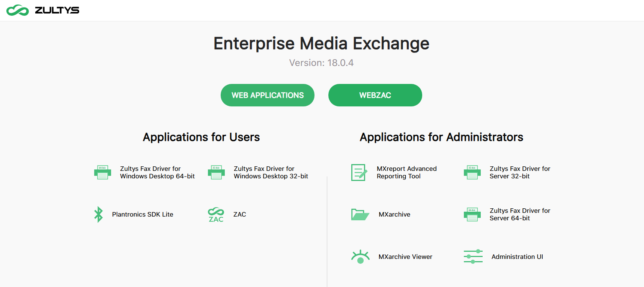
Task: Click the Applications for Administrators heading
Action: click(x=441, y=137)
